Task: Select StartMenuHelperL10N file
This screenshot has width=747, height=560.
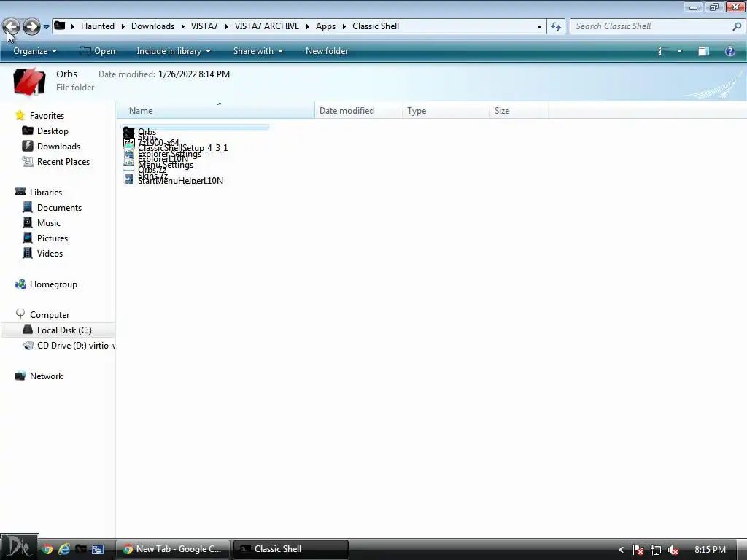Action: [x=181, y=181]
